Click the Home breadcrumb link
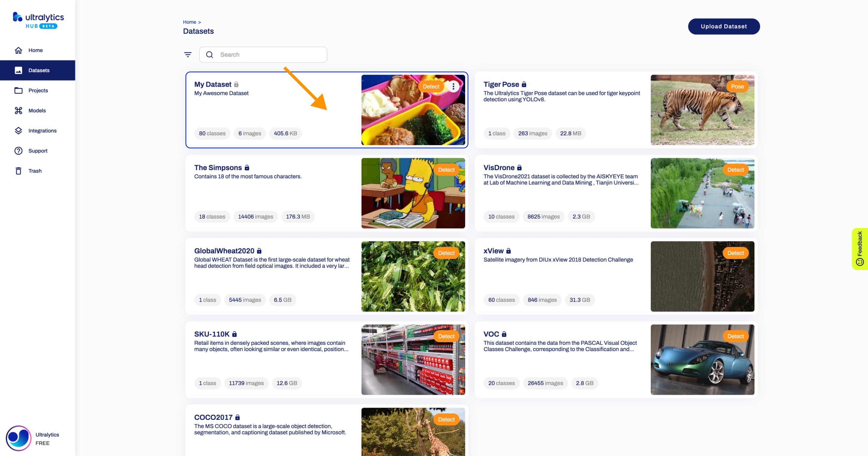This screenshot has width=868, height=456. (190, 22)
